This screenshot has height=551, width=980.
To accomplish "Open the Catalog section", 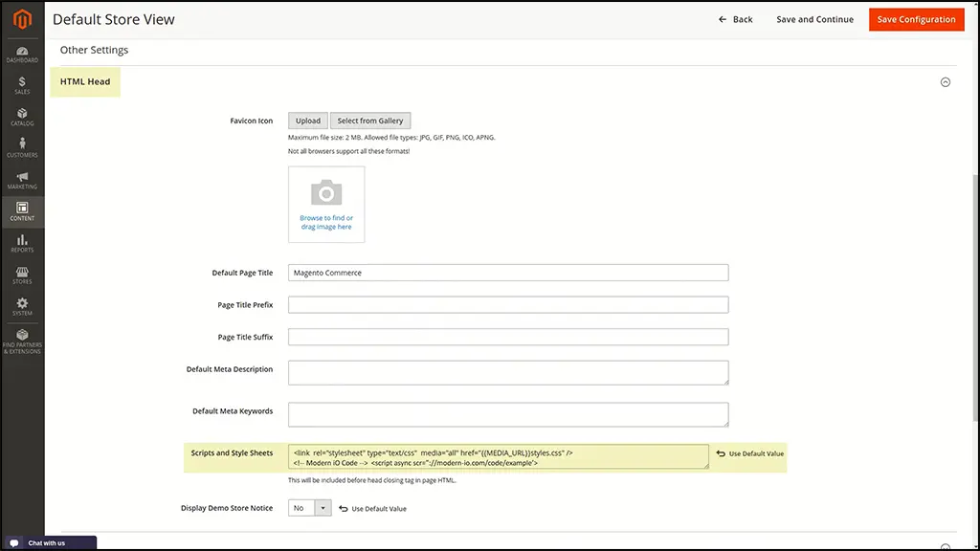I will pos(22,117).
